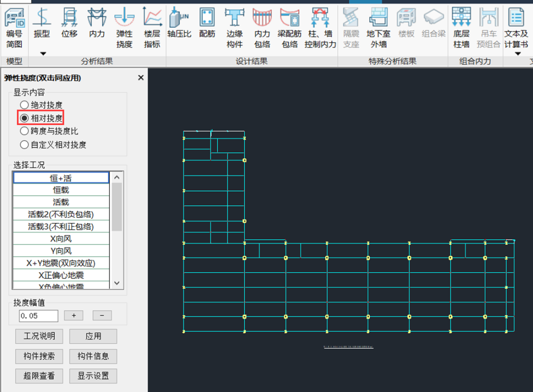Increase deflection amplitude with the + button
Image resolution: width=533 pixels, height=392 pixels.
[x=74, y=316]
